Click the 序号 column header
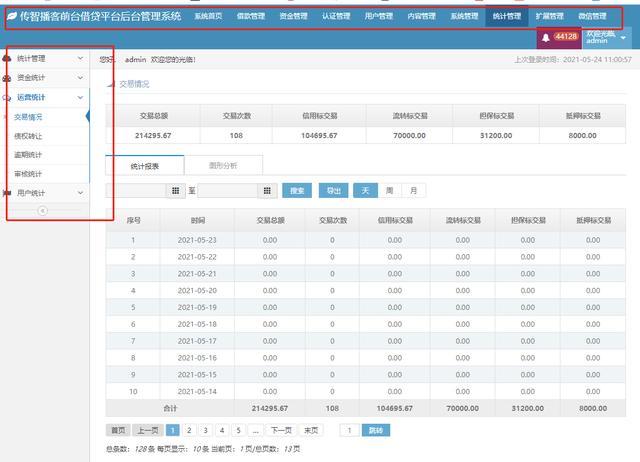This screenshot has width=640, height=462. [x=133, y=220]
